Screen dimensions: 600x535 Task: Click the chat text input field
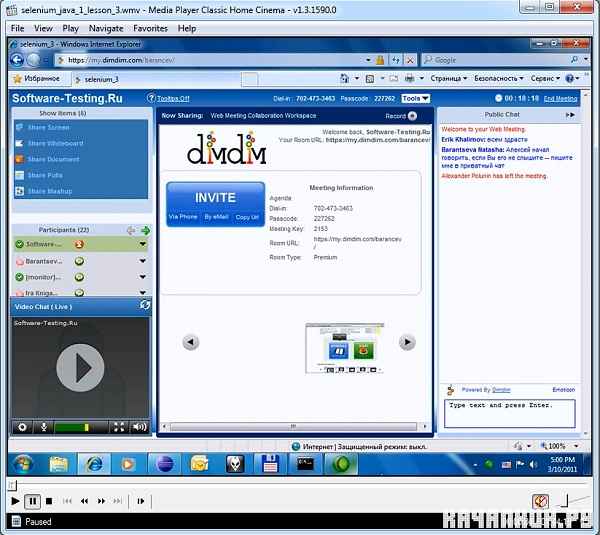coord(509,413)
